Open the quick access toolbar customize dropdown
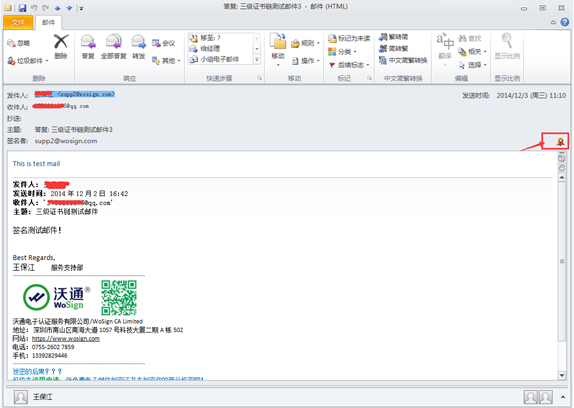 [81, 8]
